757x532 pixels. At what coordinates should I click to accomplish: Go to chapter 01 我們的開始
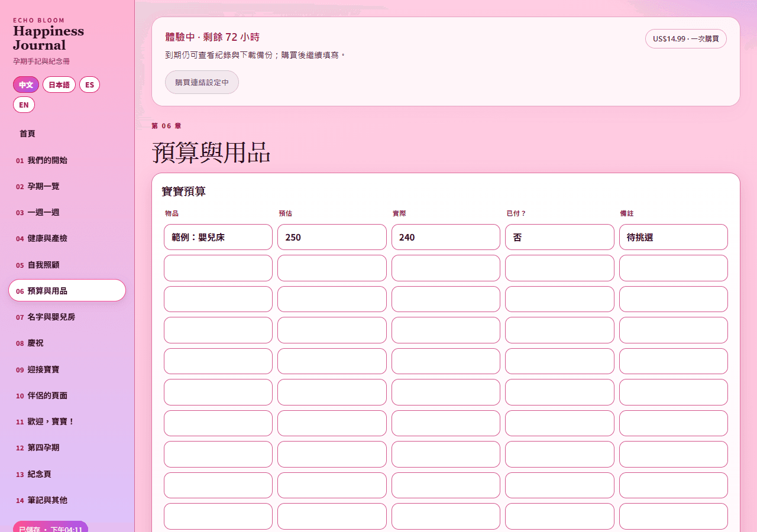coord(67,160)
